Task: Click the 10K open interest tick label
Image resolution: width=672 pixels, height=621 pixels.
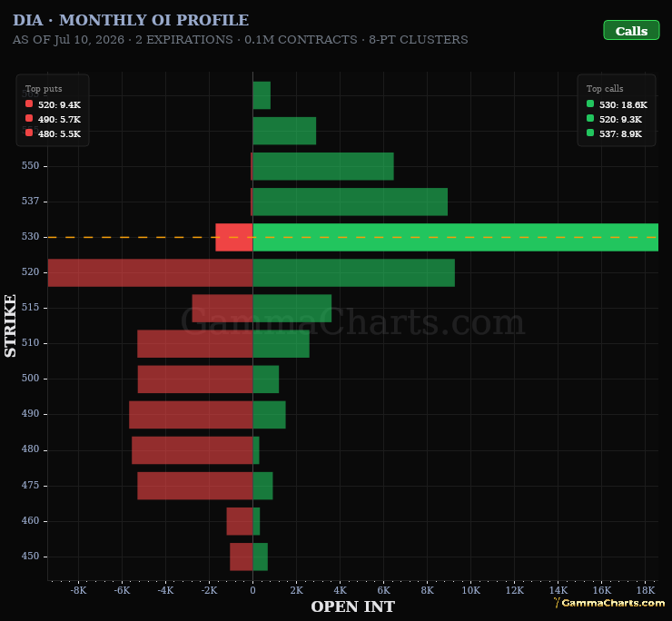Action: (x=471, y=590)
